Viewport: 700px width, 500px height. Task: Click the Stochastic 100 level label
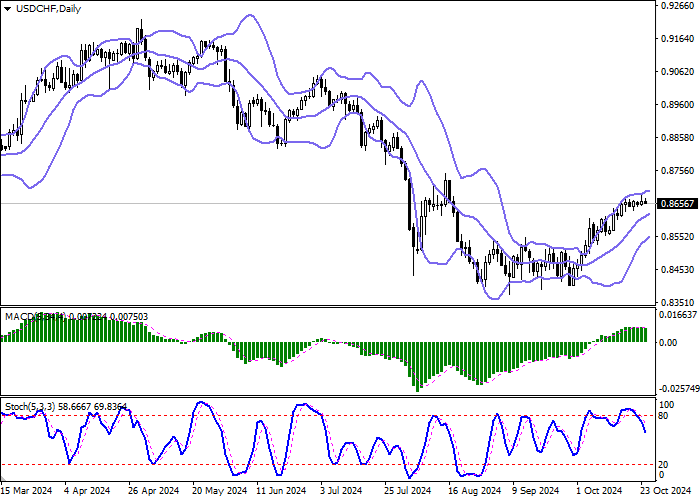point(667,405)
